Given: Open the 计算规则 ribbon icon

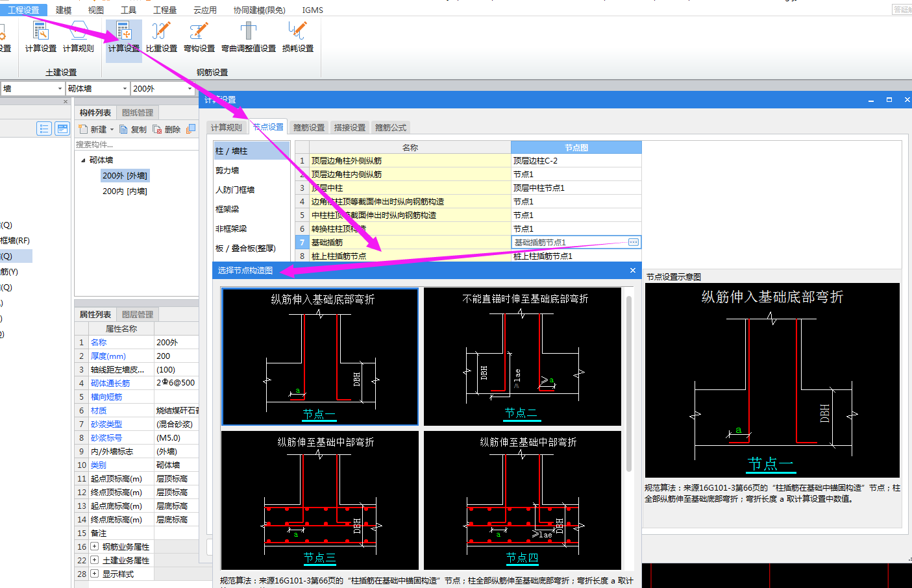Looking at the screenshot, I should tap(79, 38).
